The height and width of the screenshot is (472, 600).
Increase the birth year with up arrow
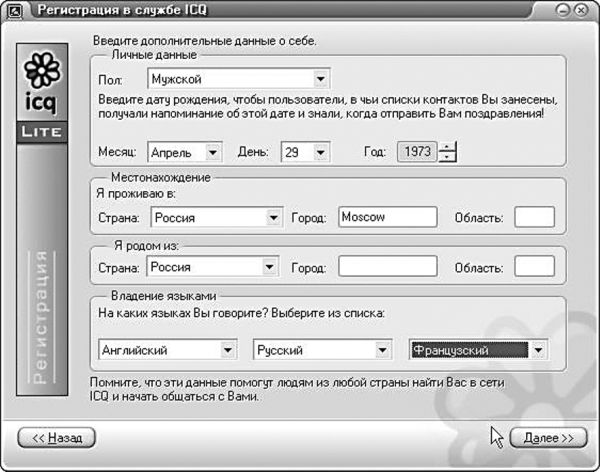[x=447, y=147]
